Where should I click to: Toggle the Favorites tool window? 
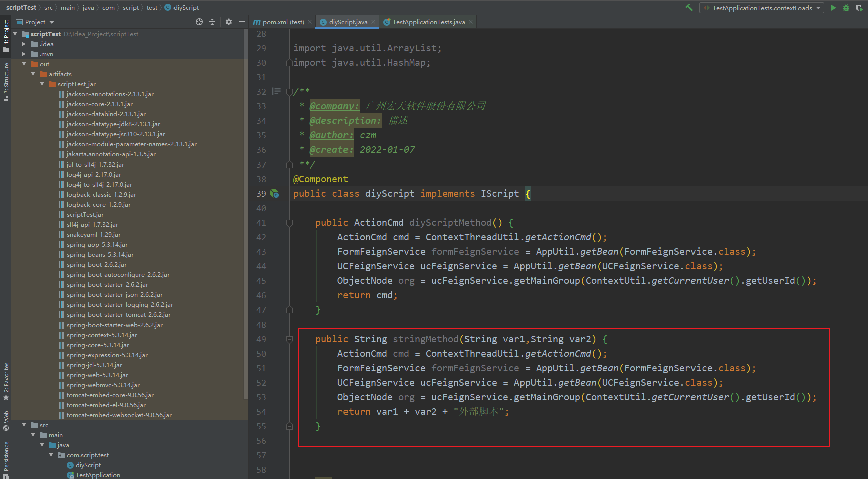(x=6, y=380)
